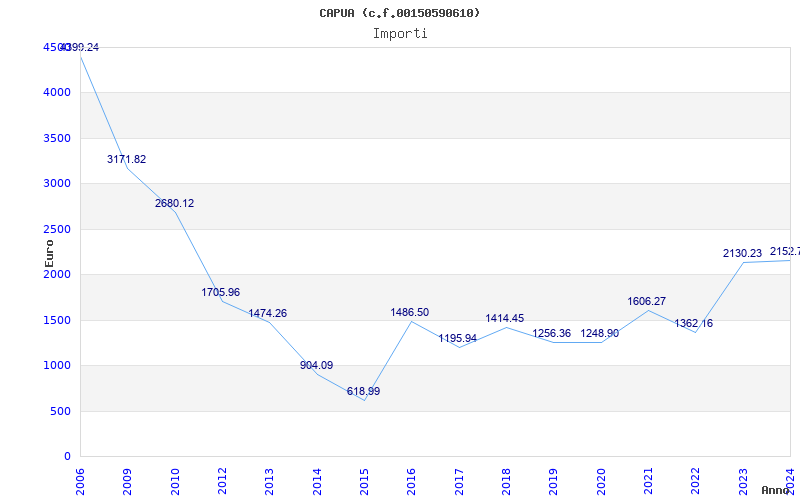Click the x-axis year 2009
Screen dimensions: 800x500
tap(128, 482)
